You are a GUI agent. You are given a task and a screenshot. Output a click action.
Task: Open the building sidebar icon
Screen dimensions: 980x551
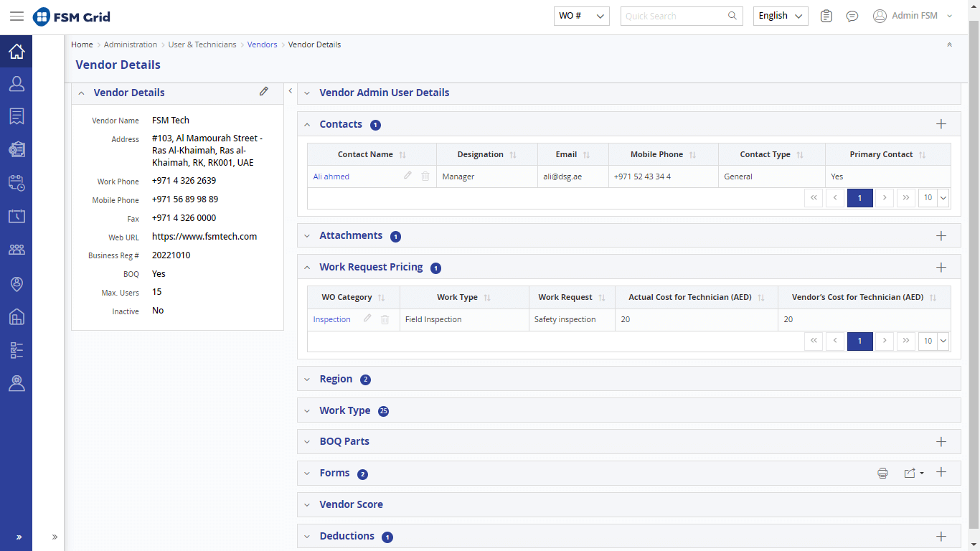(17, 316)
